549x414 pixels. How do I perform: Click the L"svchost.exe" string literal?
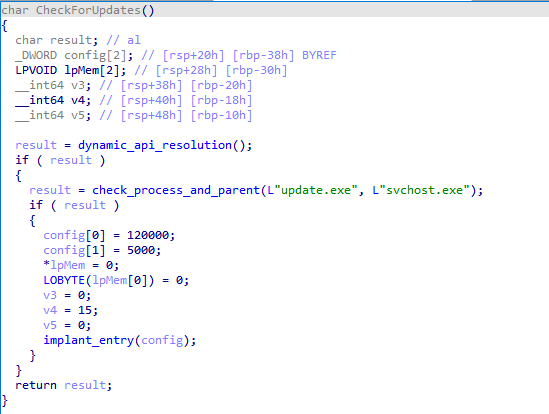pos(421,190)
